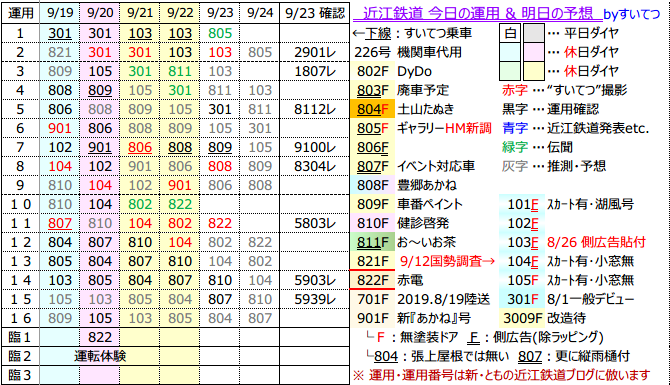Select the 臨3 row label
This screenshot has height=385, width=670.
point(20,375)
